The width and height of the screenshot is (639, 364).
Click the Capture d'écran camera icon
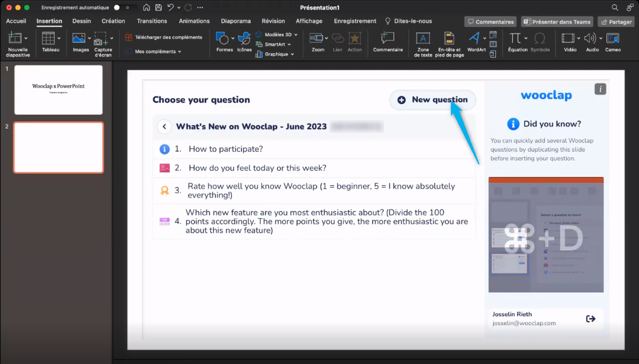point(101,39)
